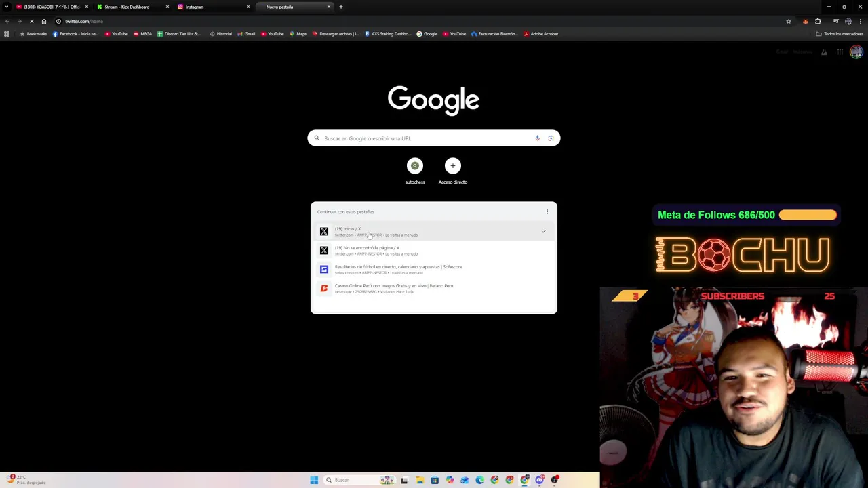The height and width of the screenshot is (488, 868).
Task: Click the Google search box
Action: coord(433,138)
